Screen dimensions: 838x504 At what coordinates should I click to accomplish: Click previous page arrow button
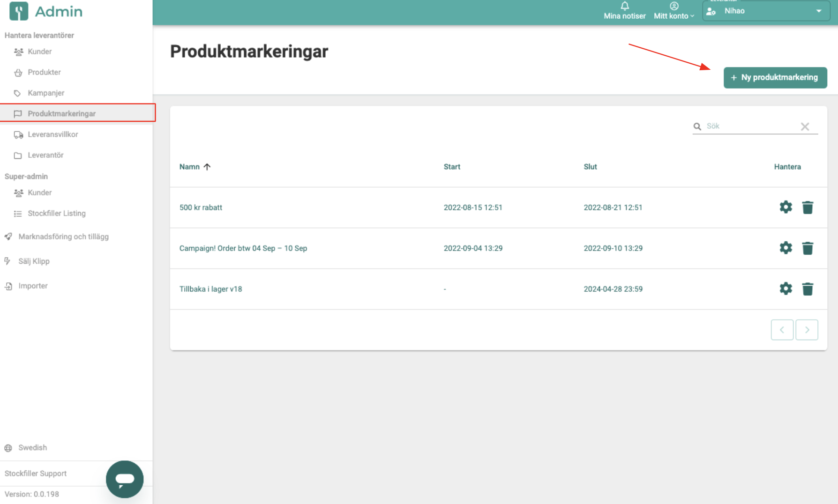pos(782,330)
